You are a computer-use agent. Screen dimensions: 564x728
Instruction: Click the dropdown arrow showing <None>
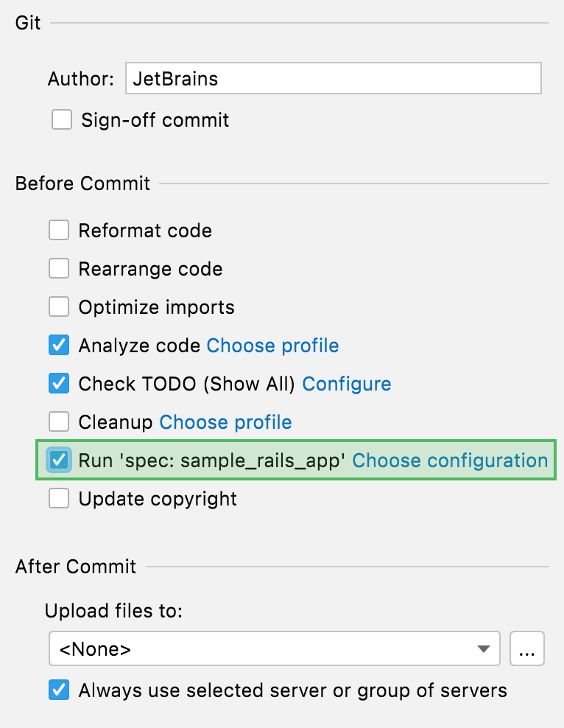(482, 648)
